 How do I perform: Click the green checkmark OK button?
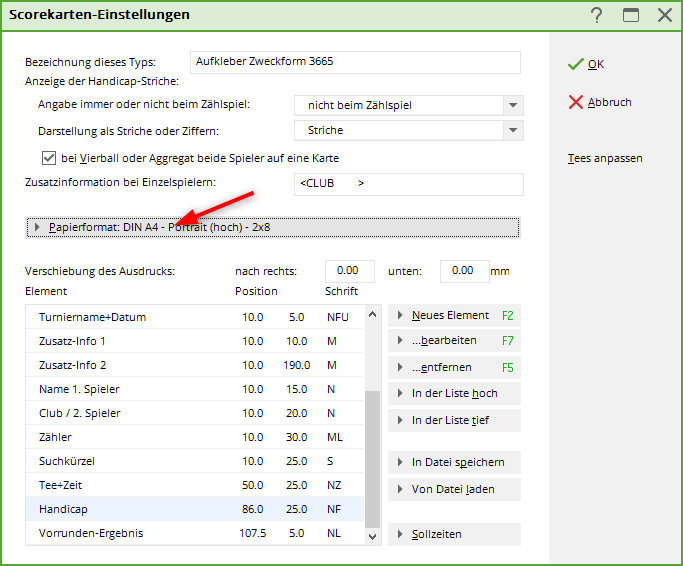pos(586,64)
